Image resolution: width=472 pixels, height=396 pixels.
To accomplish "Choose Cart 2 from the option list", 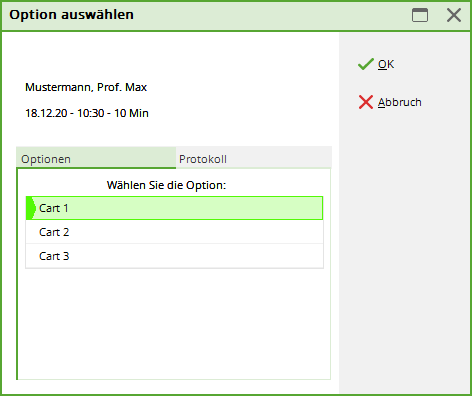I will click(174, 232).
